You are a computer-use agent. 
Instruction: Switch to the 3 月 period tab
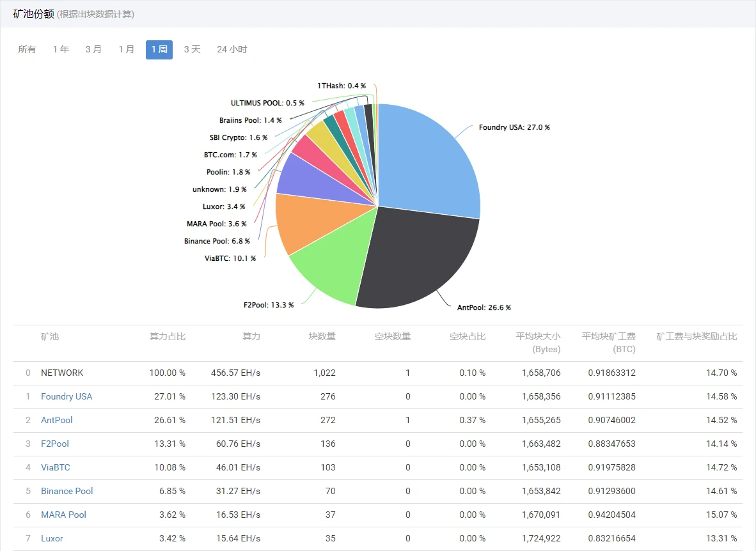(x=93, y=49)
